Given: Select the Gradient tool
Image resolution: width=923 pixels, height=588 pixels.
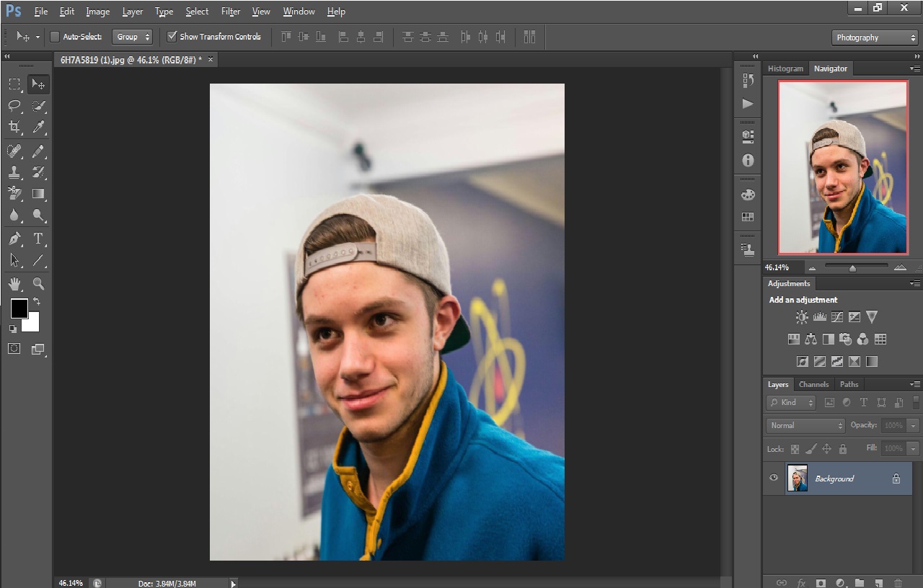Looking at the screenshot, I should [39, 194].
